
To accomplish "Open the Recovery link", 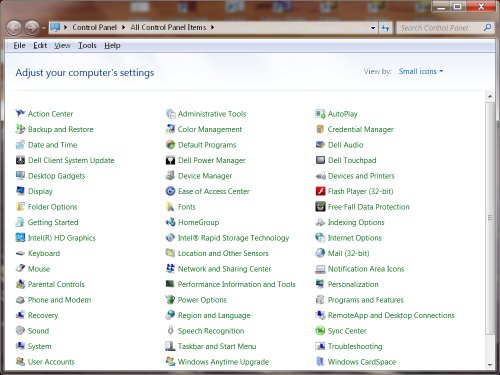I will 43,315.
